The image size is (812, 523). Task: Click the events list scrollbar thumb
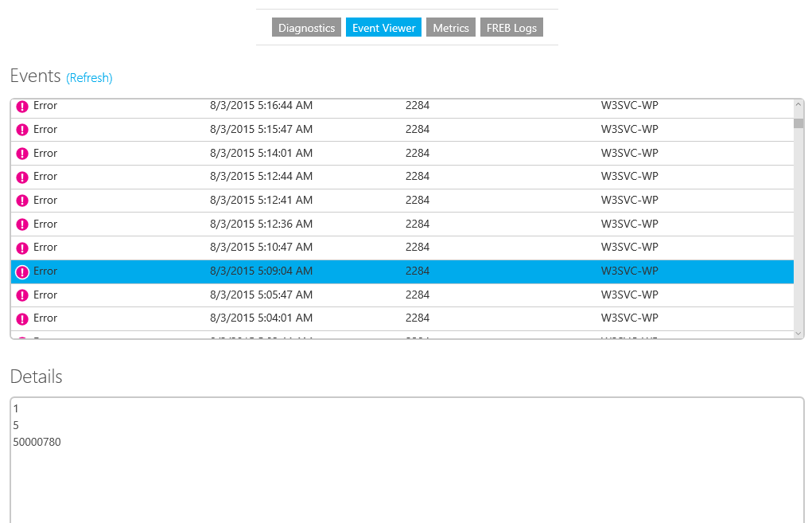[798, 123]
